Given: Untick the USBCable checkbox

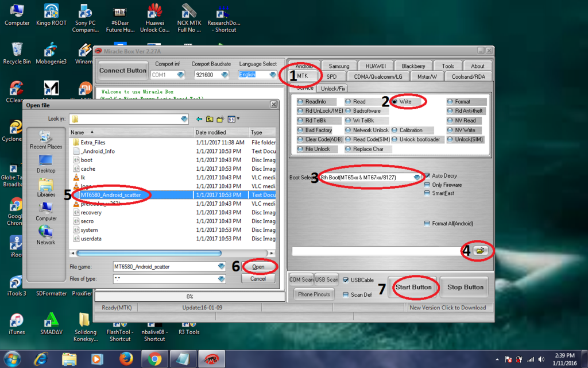Looking at the screenshot, I should tap(346, 280).
